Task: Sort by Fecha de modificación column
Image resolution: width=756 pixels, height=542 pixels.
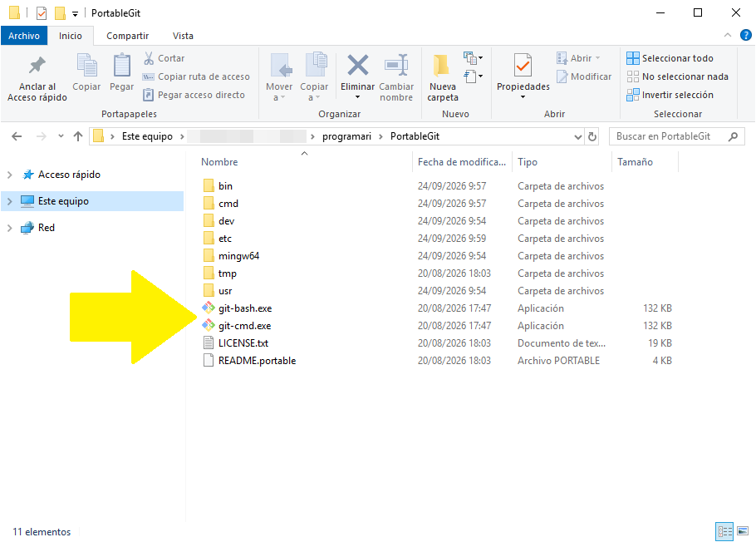Action: click(x=462, y=162)
